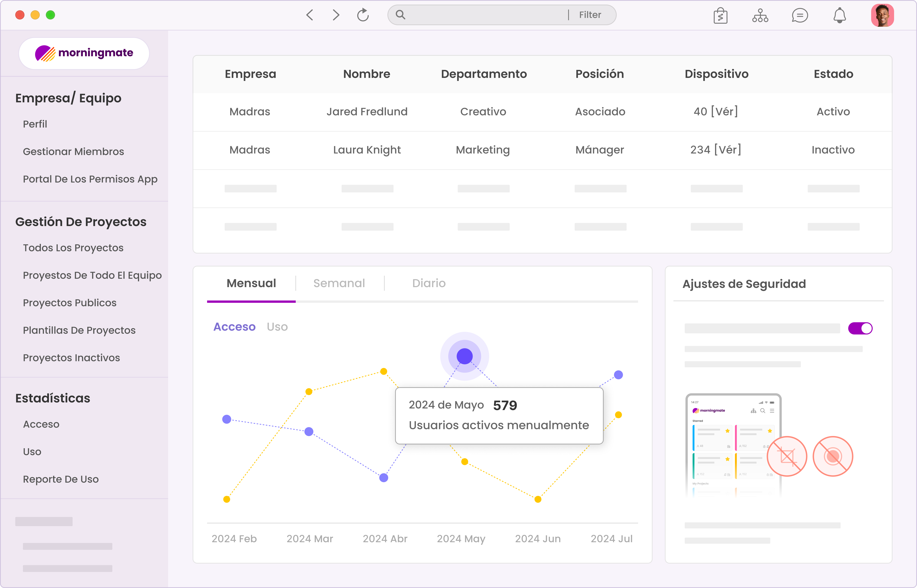Image resolution: width=917 pixels, height=588 pixels.
Task: Open the organization chart icon
Action: click(760, 16)
